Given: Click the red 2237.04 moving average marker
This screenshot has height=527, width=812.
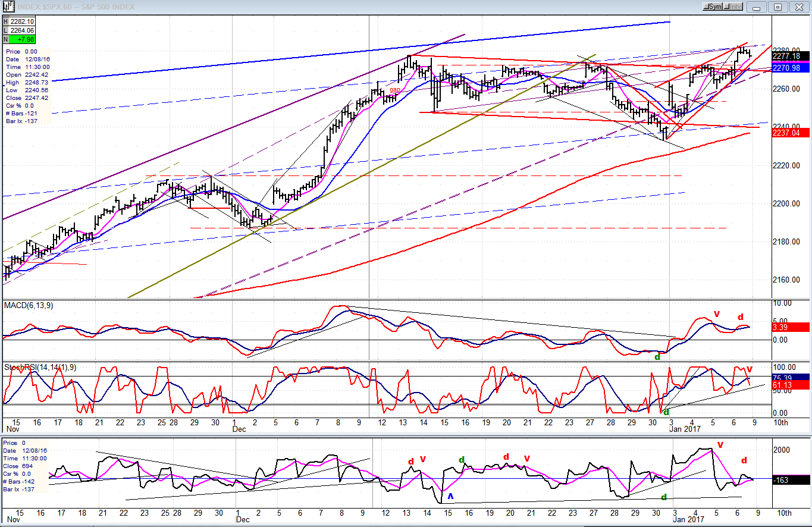Looking at the screenshot, I should tap(789, 133).
